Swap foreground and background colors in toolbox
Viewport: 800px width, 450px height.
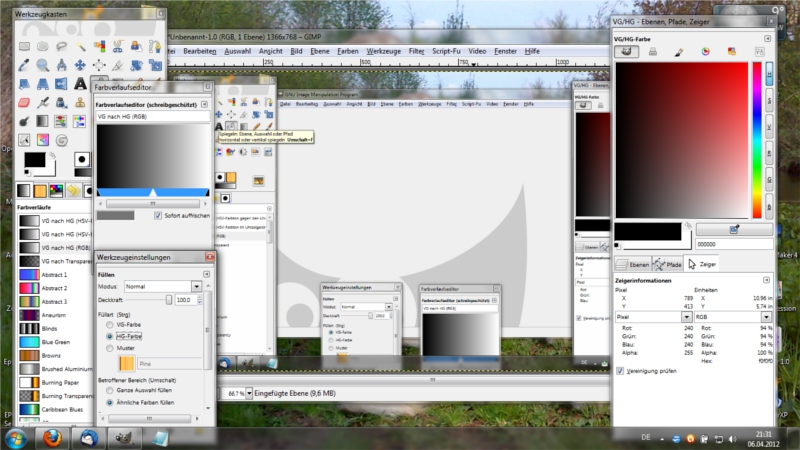click(x=52, y=156)
